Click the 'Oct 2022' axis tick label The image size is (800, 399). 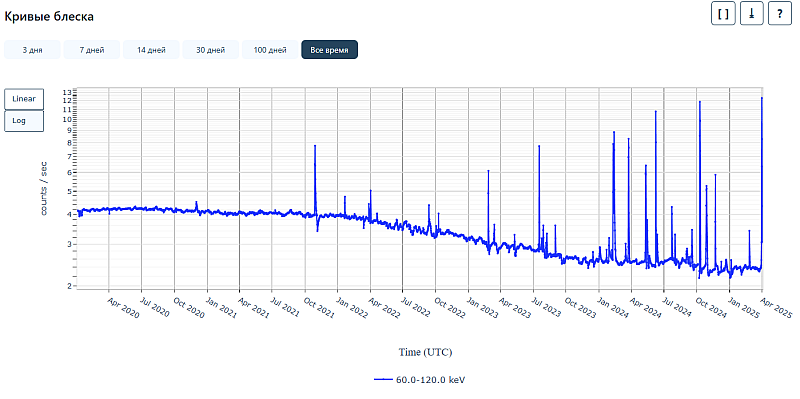click(x=449, y=308)
